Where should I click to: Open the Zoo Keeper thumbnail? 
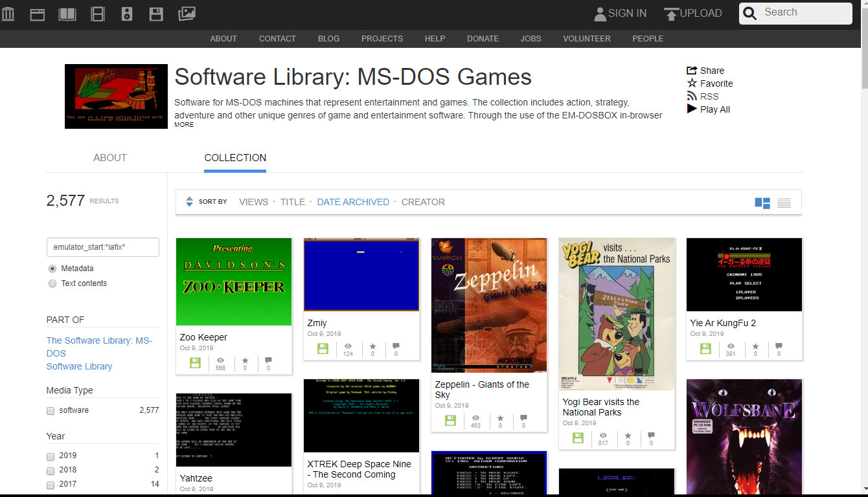(x=234, y=282)
